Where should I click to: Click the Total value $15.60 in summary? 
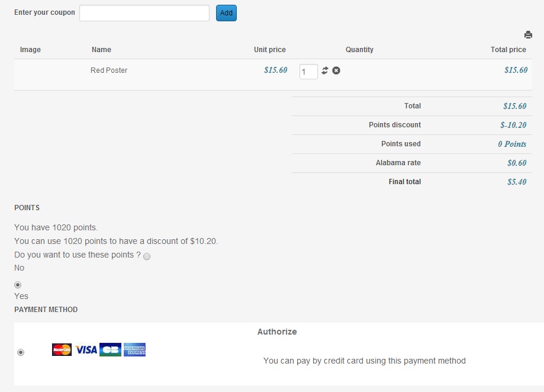(x=515, y=106)
